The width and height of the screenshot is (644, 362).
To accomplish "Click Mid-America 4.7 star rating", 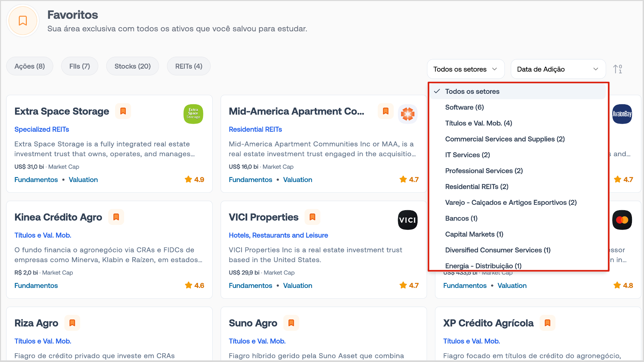I will pyautogui.click(x=409, y=180).
